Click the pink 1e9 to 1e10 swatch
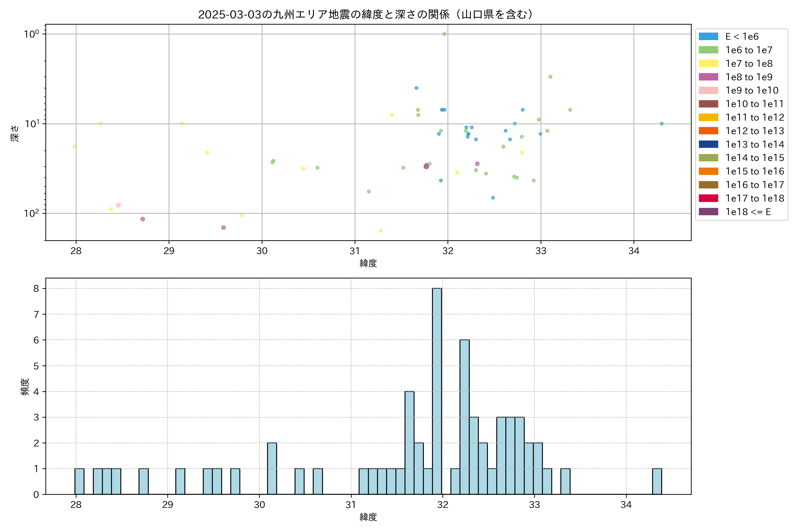798x532 pixels. (708, 91)
